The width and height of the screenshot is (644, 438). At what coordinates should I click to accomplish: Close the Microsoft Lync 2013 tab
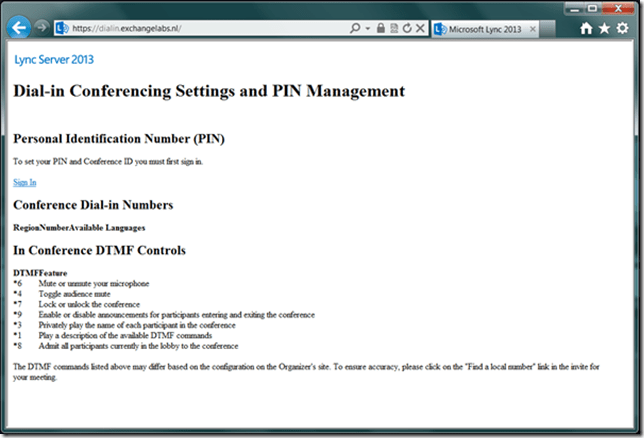point(533,28)
